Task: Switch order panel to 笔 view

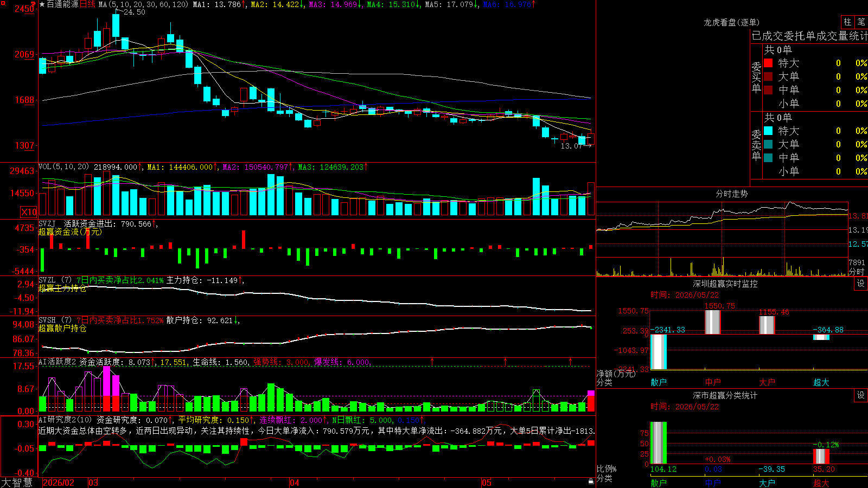Action: [861, 22]
